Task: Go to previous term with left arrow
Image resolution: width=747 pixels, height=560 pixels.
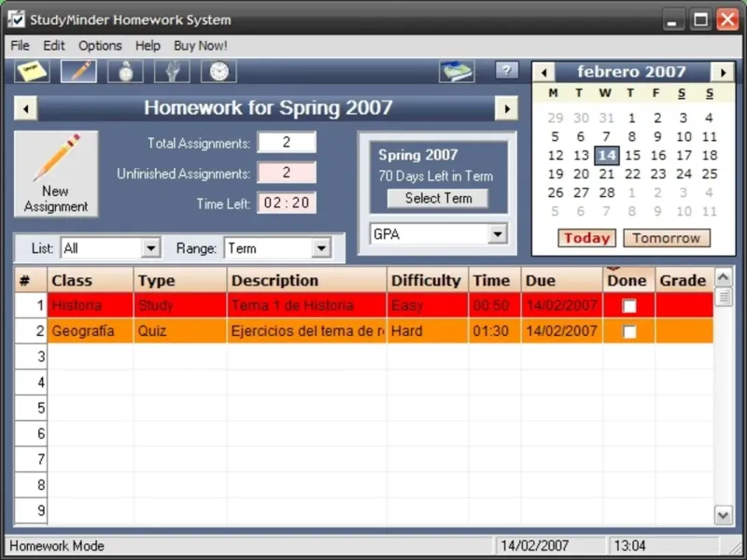Action: tap(26, 108)
